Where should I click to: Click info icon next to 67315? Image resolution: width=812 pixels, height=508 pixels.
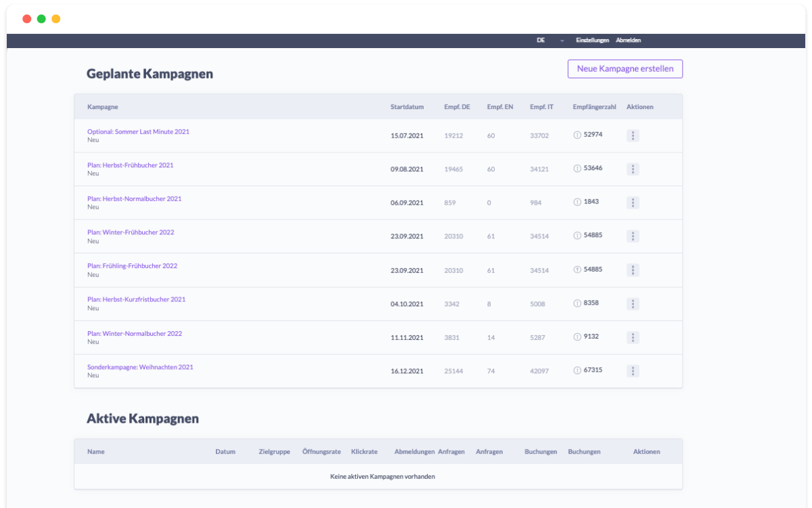[x=577, y=371]
